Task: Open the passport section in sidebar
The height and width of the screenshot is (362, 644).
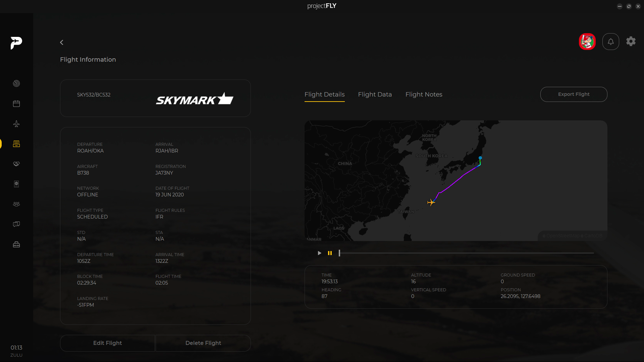Action: point(16,184)
